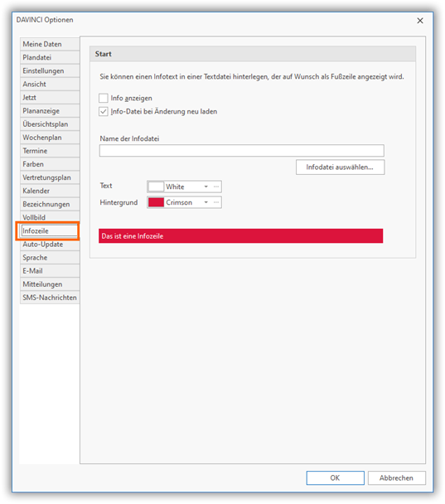Open the E-Mail options

tap(50, 271)
